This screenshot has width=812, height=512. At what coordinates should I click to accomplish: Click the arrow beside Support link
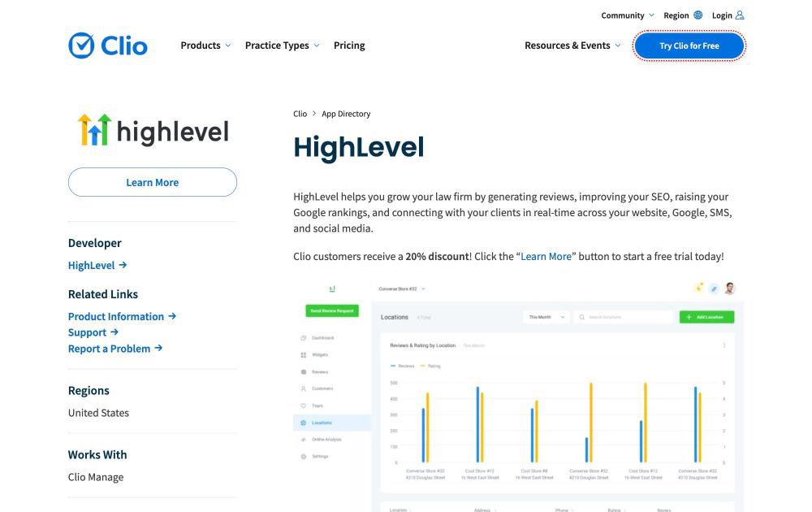click(x=114, y=332)
